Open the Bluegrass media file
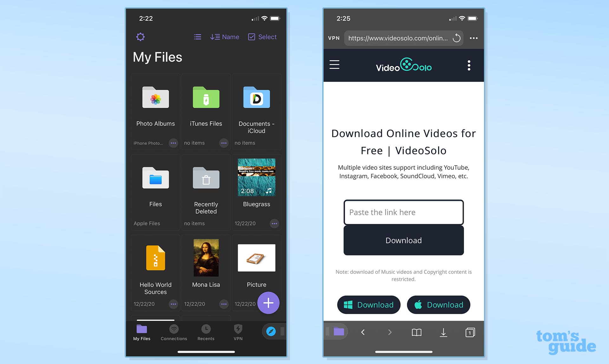 pos(257,187)
